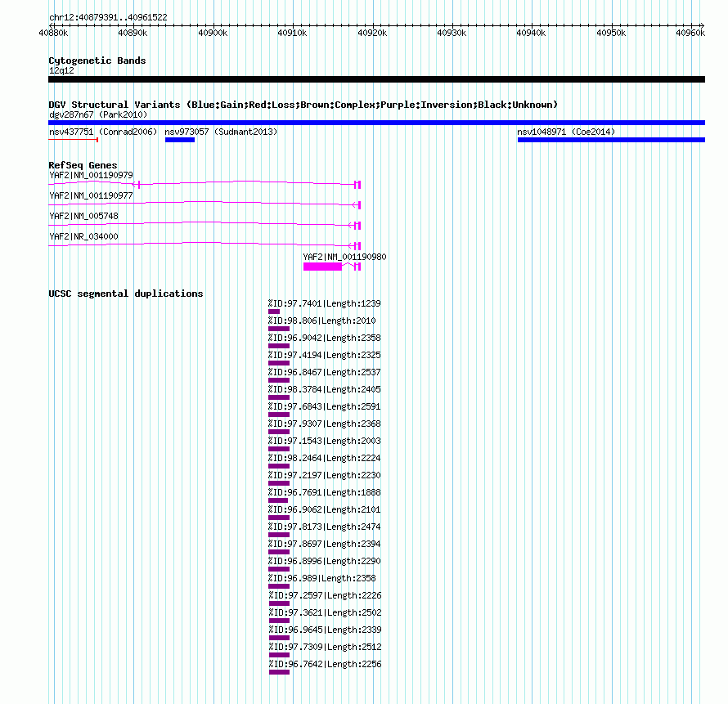The width and height of the screenshot is (728, 704).
Task: Select the nsv973057 (Sudmant2013) blue gain bar
Action: pyautogui.click(x=180, y=140)
